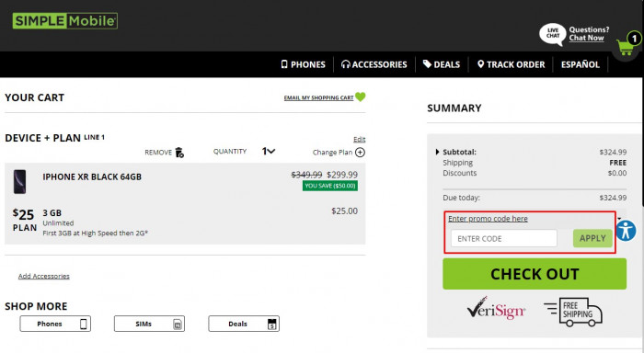Click the iPhone XR product thumbnail
This screenshot has height=353, width=644.
(19, 181)
